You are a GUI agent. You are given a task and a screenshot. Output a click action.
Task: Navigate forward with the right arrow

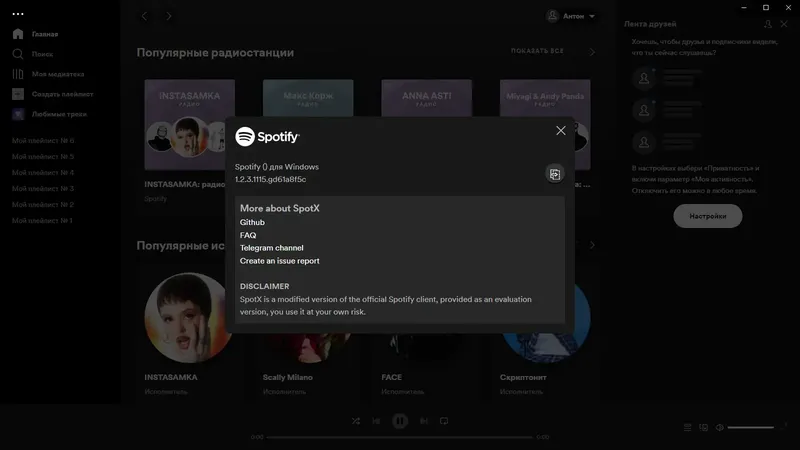(169, 16)
